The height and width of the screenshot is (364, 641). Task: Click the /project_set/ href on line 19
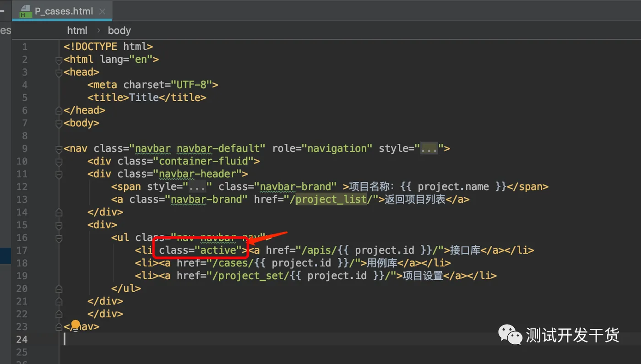tap(301, 276)
